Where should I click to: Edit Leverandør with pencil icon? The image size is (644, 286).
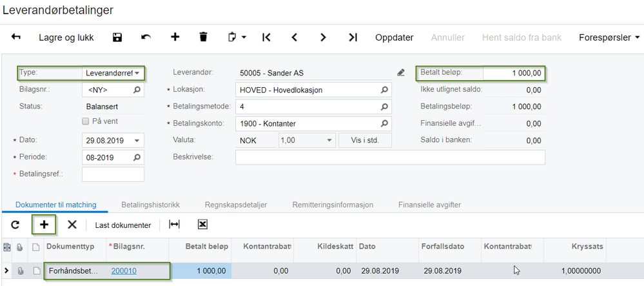point(401,73)
